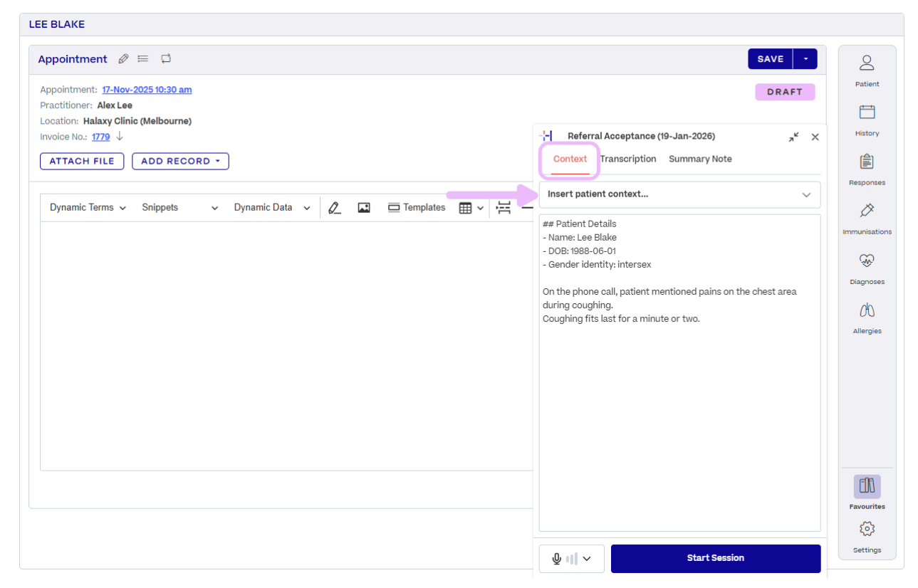The height and width of the screenshot is (588, 918).
Task: Open the Responses clipboard icon
Action: [x=867, y=162]
